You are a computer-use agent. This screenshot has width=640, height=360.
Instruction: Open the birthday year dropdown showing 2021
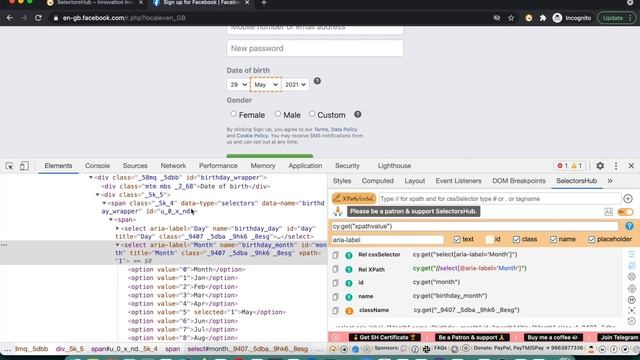295,84
